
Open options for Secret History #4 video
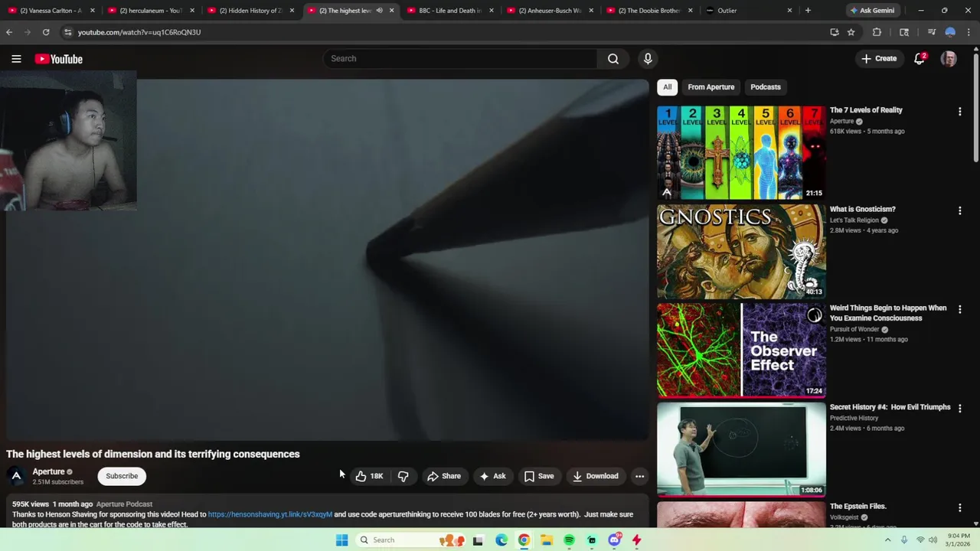(x=959, y=409)
